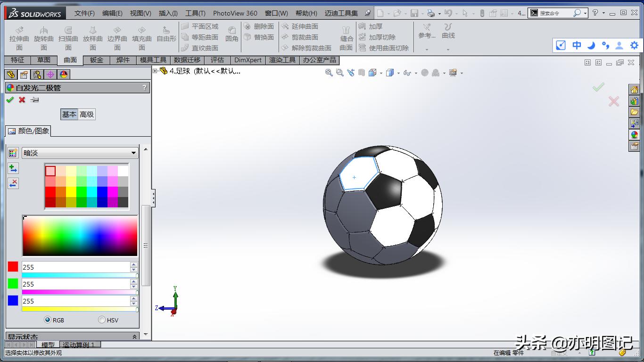The image size is (644, 362).
Task: Pin the appearance property panel
Action: point(34,100)
